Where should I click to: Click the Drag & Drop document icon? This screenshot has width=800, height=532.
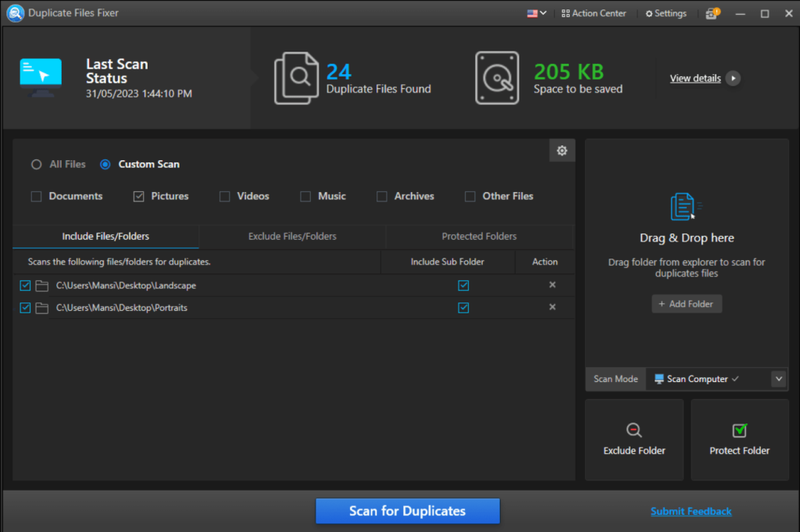tap(685, 206)
